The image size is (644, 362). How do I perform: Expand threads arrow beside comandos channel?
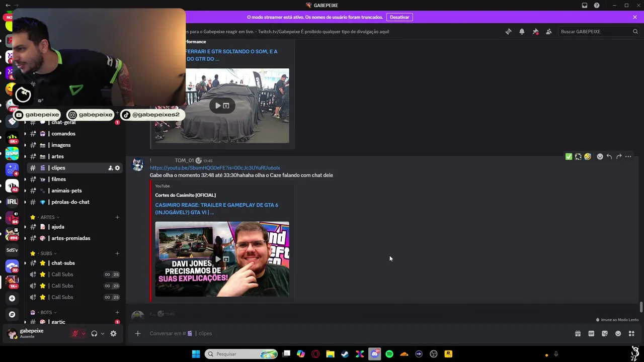click(25, 134)
